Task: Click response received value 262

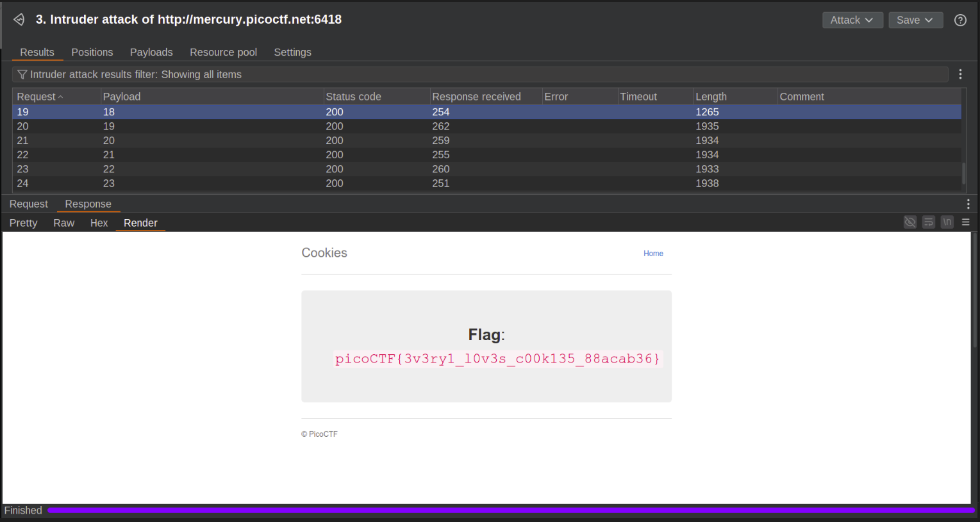Action: coord(441,126)
